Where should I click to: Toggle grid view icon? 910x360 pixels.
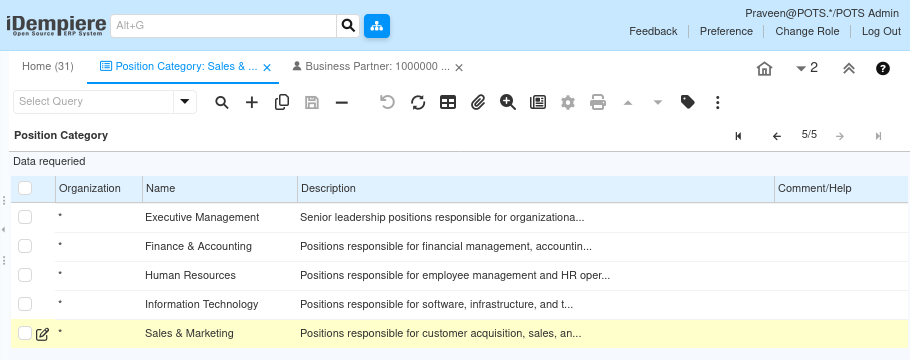pyautogui.click(x=448, y=103)
